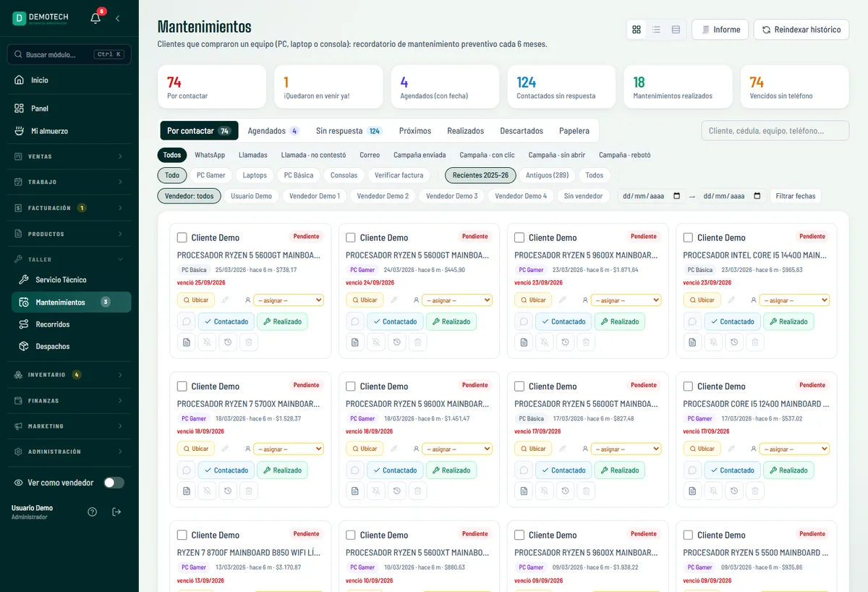Open message bubble icon on the $445,90 card
The width and height of the screenshot is (868, 592).
(x=354, y=321)
